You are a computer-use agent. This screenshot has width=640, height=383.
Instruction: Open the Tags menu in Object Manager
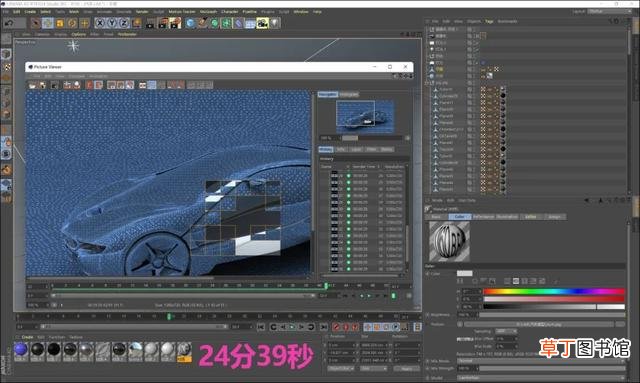pyautogui.click(x=489, y=21)
